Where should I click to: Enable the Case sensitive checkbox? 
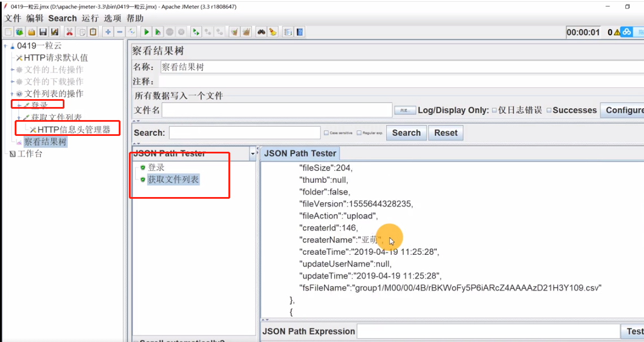(326, 133)
